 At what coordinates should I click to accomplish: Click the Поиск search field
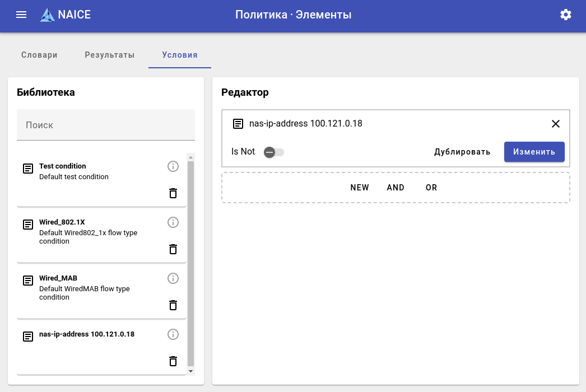(x=106, y=125)
